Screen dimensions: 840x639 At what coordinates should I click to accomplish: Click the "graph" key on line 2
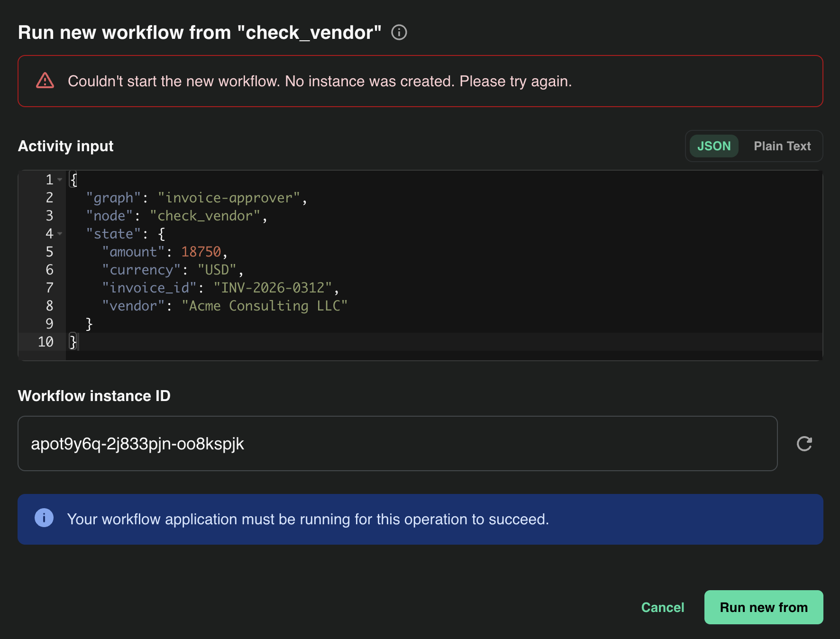click(x=113, y=198)
